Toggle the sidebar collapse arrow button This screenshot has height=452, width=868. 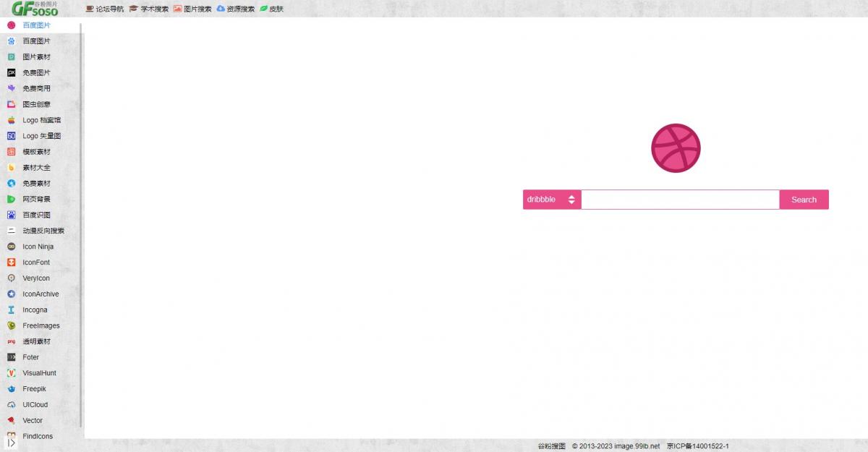[x=11, y=442]
